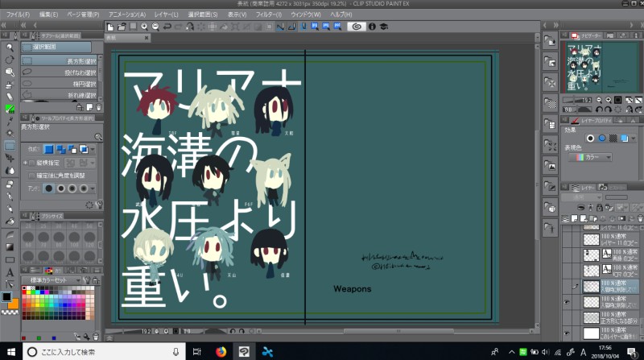644x360 pixels.
Task: Select the Rotate/Move view tool
Action: [10, 60]
